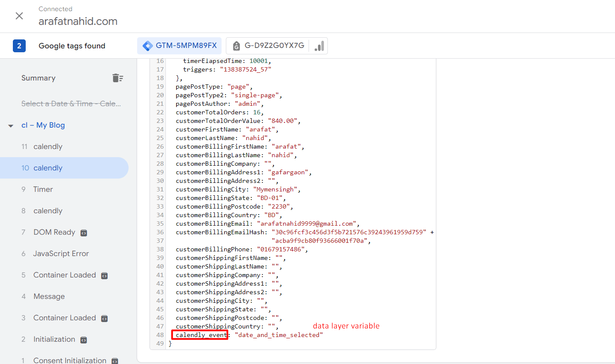Select event 7 DOM Ready
The image size is (615, 364).
pos(64,232)
